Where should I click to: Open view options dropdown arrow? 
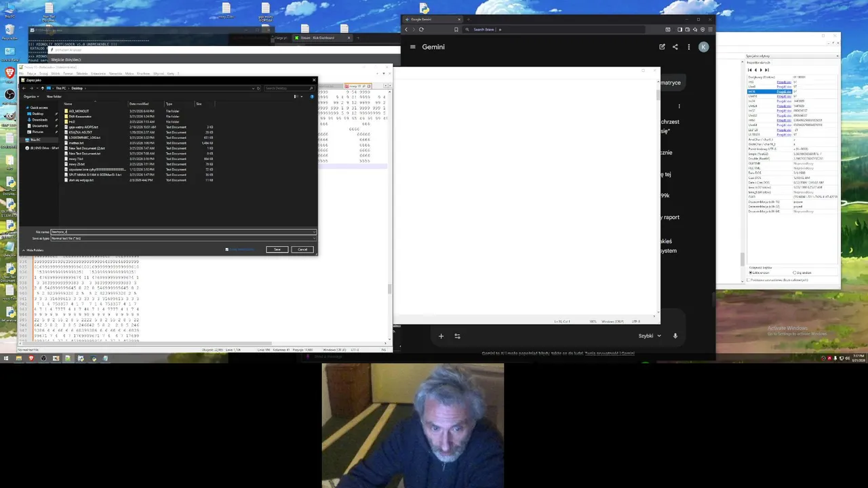click(x=302, y=97)
